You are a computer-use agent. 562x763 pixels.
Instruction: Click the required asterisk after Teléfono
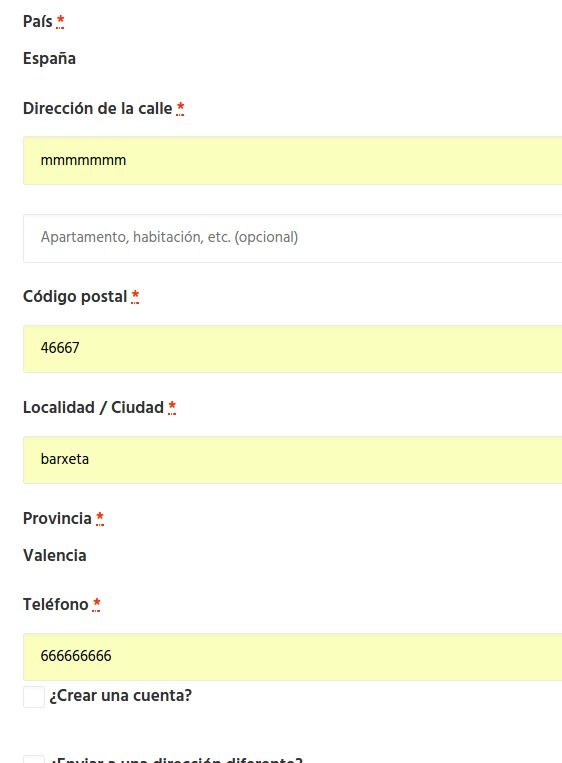coord(96,604)
